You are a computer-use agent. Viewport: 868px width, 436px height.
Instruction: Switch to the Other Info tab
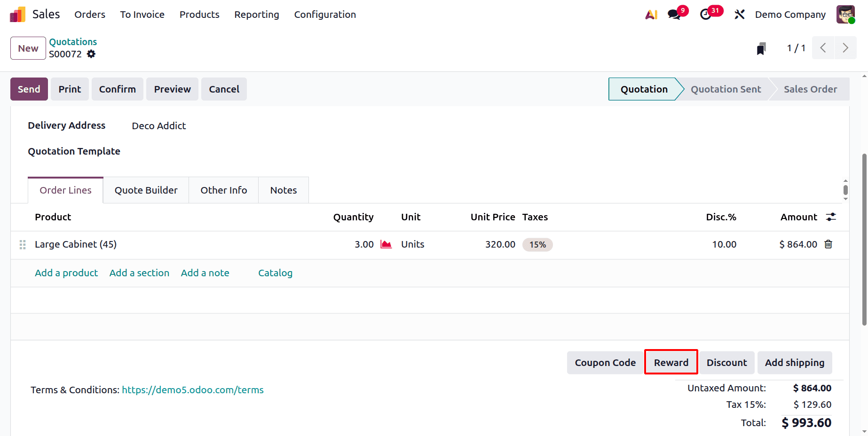(223, 190)
